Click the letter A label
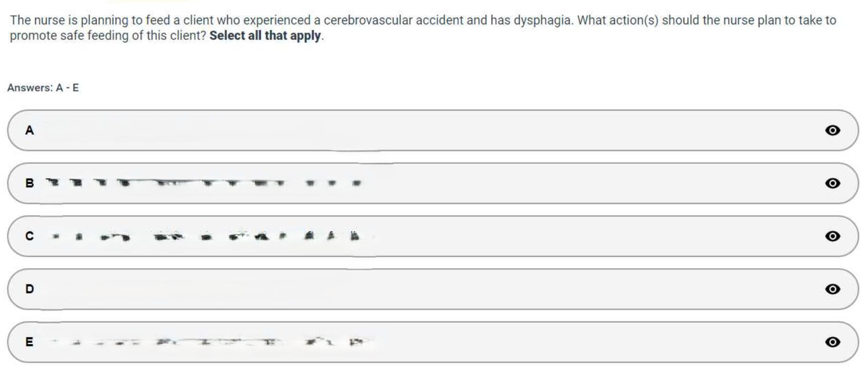The image size is (868, 372). tap(30, 130)
